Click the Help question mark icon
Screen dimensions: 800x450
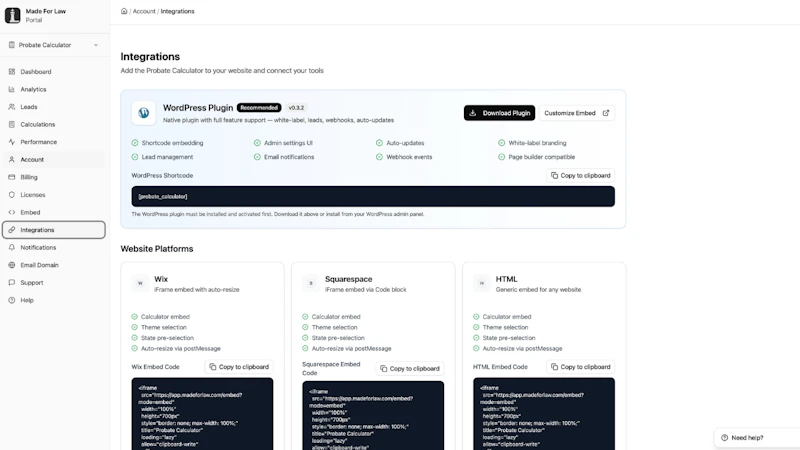coord(12,300)
